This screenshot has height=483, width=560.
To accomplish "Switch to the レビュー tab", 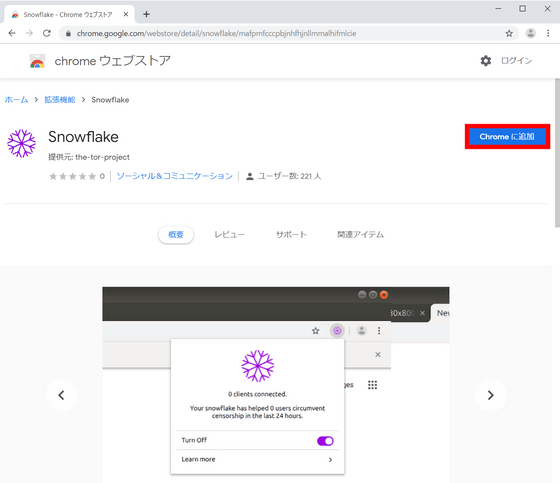I will point(229,235).
